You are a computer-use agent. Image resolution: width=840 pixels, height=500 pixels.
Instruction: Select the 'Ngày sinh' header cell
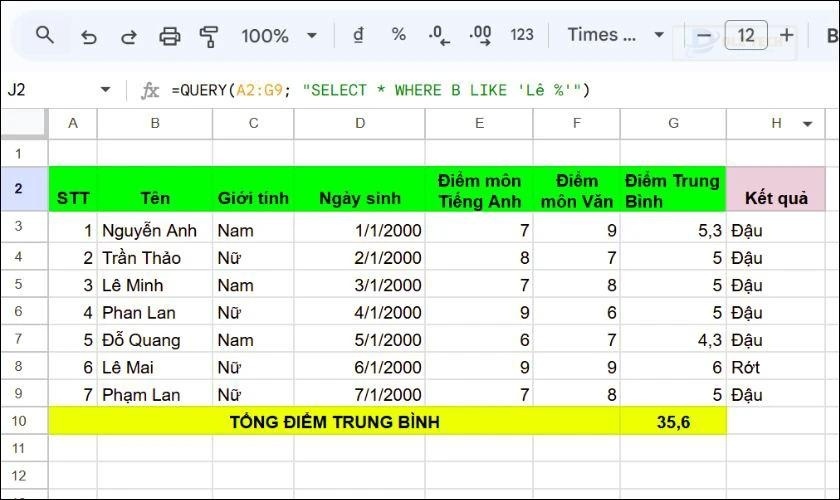click(x=359, y=189)
